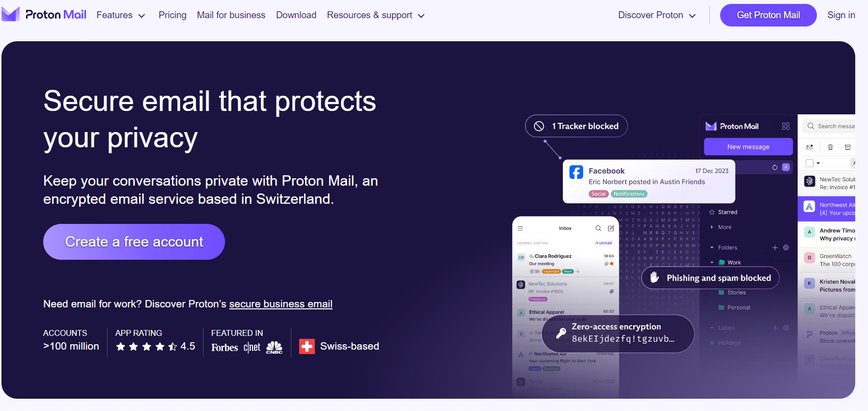Click the Proton Mail logo in the header

[44, 15]
